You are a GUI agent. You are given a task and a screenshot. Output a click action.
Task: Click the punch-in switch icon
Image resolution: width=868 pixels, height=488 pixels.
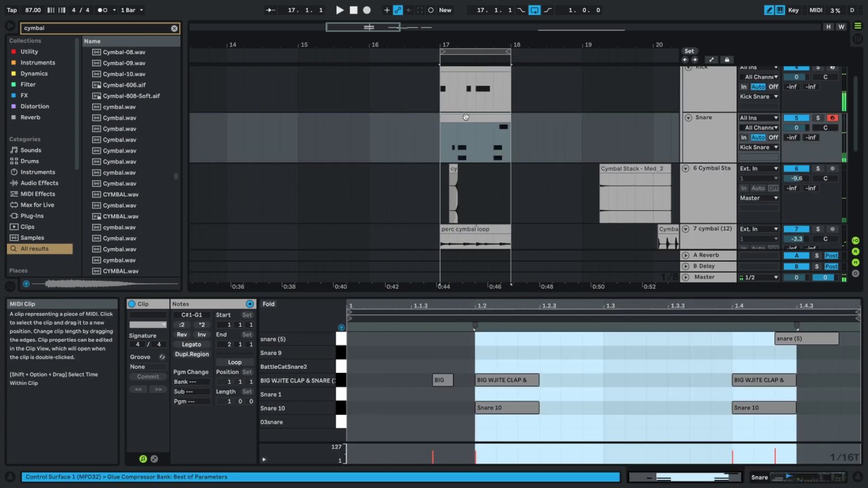click(521, 10)
